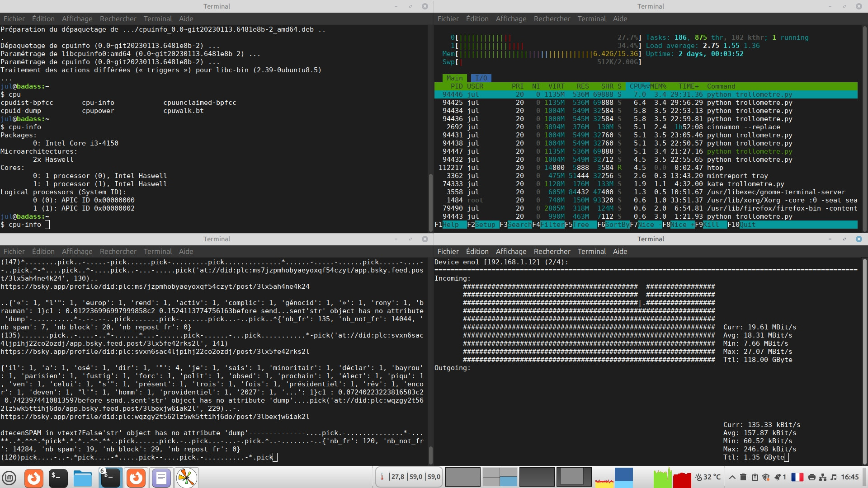Switch to the running Firefox window button
The image size is (868, 488).
click(x=136, y=478)
